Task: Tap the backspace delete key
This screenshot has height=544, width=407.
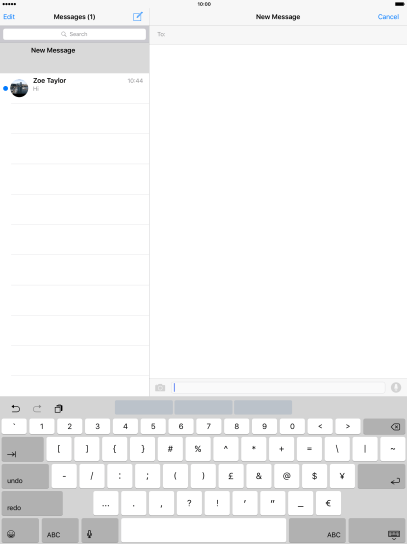Action: (x=384, y=426)
